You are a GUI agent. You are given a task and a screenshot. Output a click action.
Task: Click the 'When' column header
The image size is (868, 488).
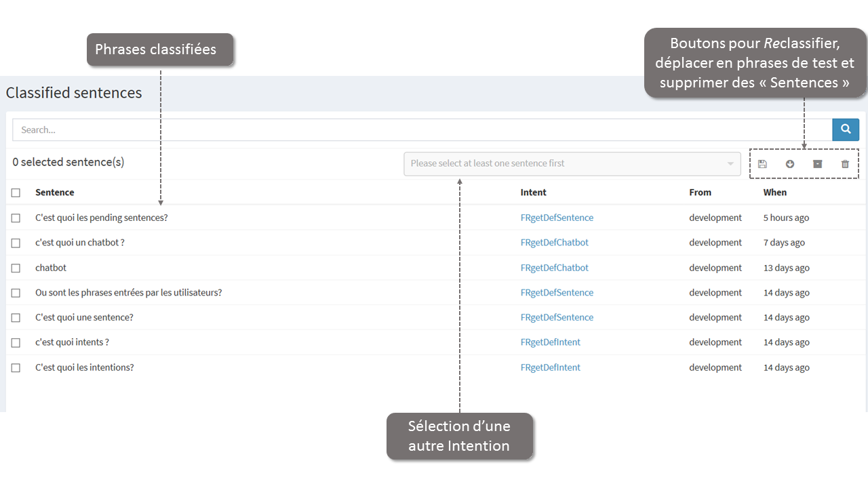pos(775,192)
